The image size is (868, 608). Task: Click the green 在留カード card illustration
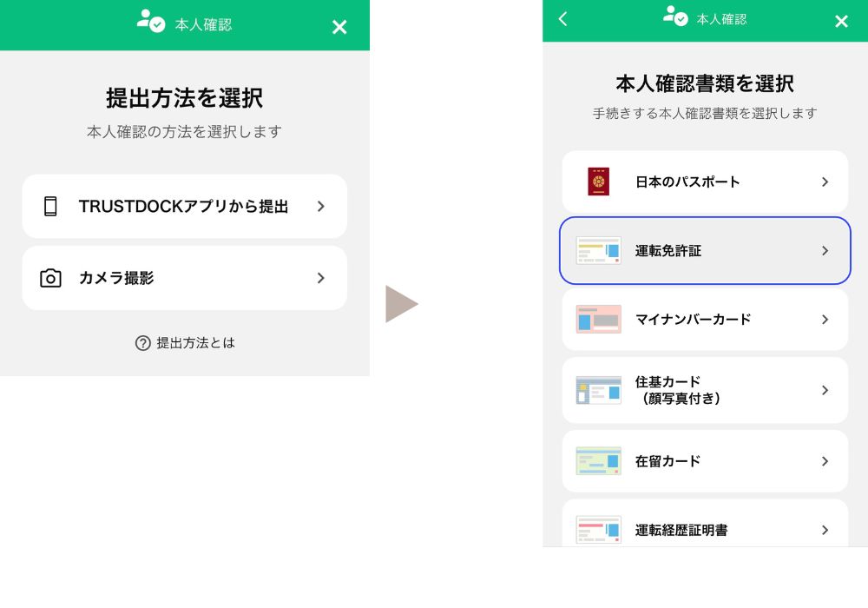click(598, 461)
